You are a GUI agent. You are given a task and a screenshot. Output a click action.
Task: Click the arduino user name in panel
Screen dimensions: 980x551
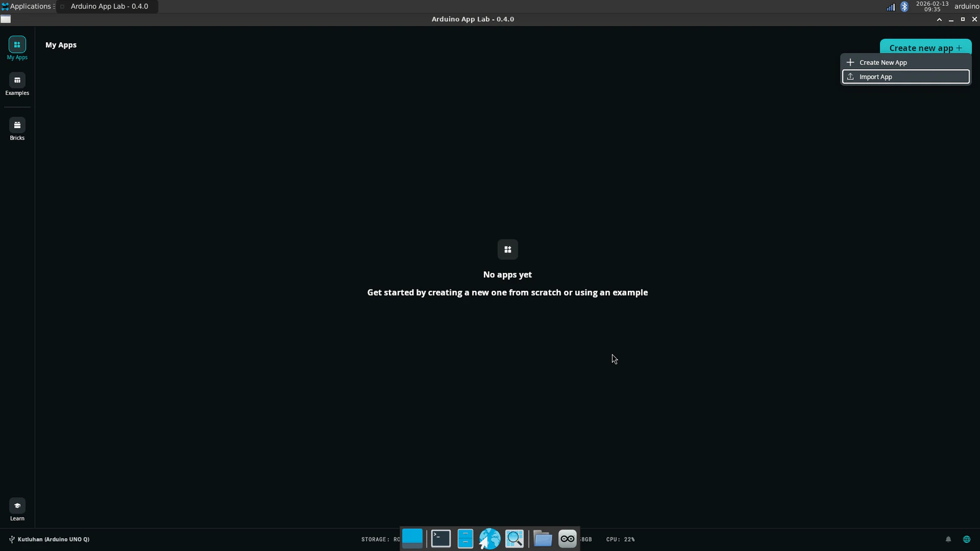[x=967, y=6]
